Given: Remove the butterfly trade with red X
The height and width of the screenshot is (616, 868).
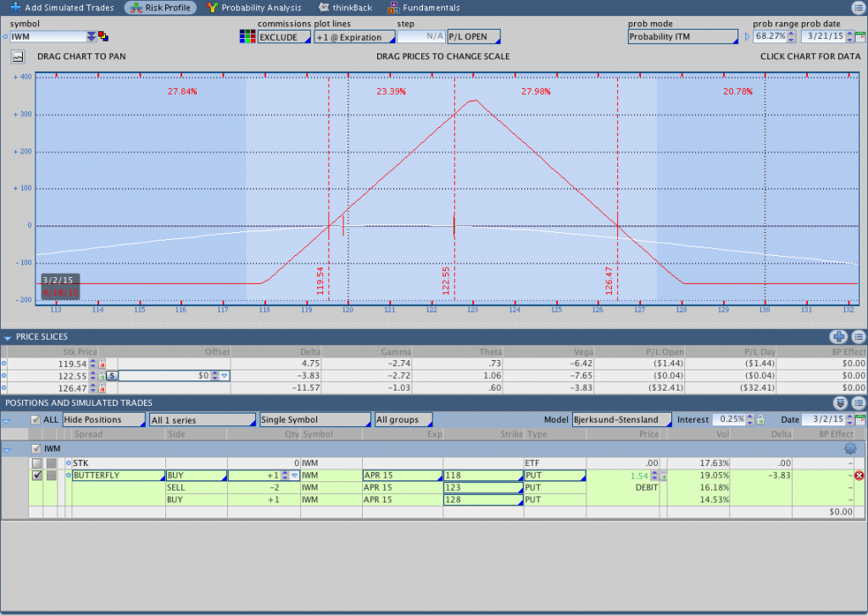Looking at the screenshot, I should 859,475.
